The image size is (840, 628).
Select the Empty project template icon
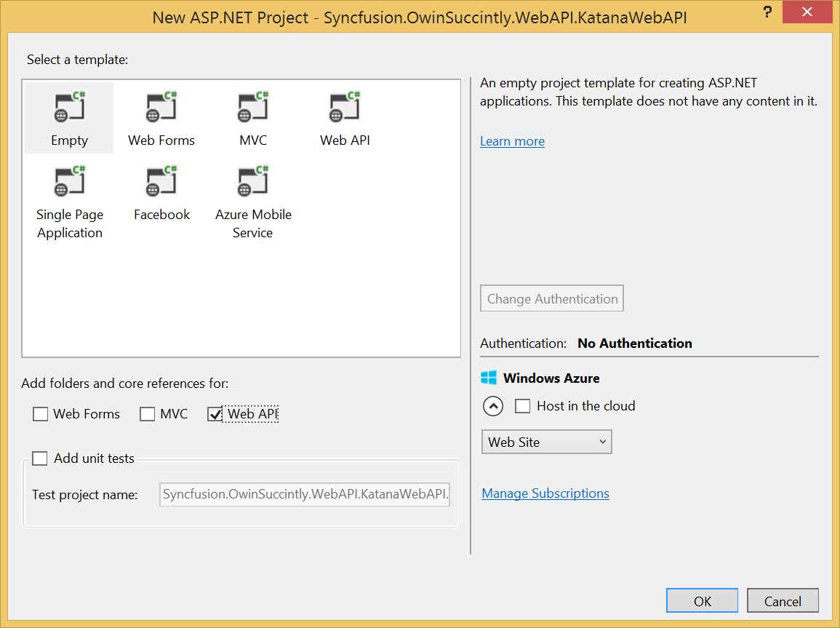(x=70, y=106)
